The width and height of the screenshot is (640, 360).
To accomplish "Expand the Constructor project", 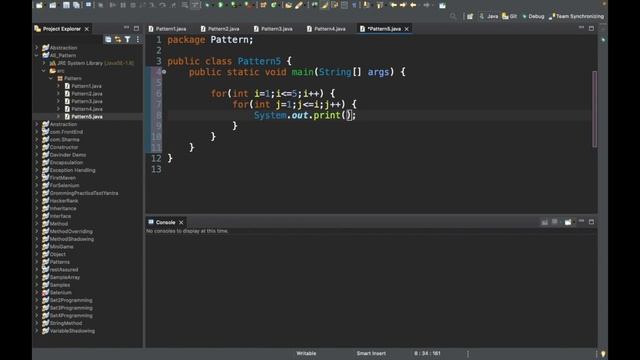I will pos(37,147).
